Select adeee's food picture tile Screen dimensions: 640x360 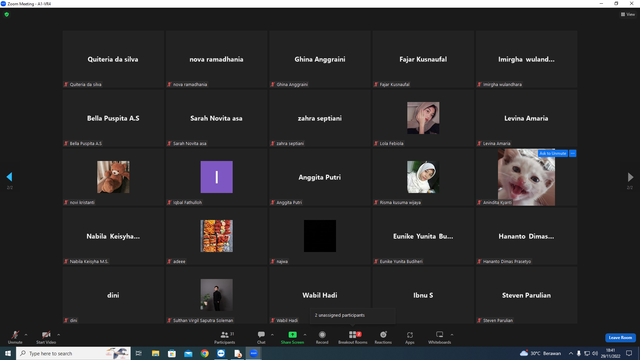pyautogui.click(x=216, y=236)
